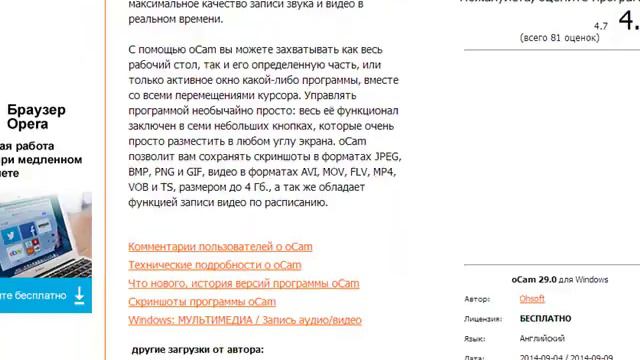
Task: Click the "Английский" language value
Action: click(542, 338)
